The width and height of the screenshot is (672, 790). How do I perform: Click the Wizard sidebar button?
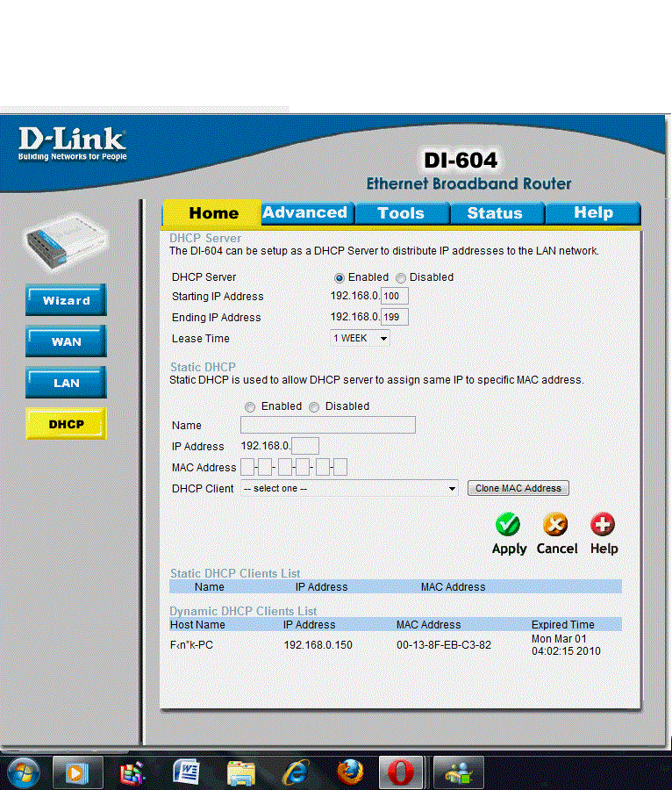[66, 300]
